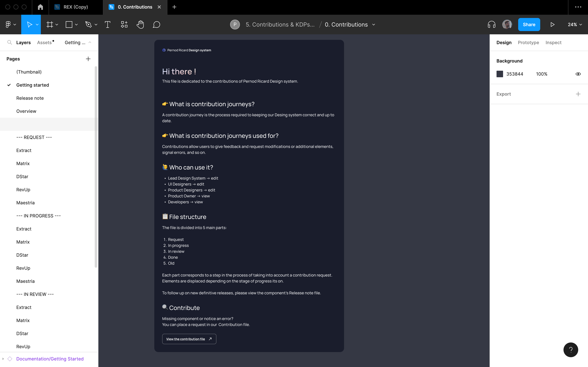This screenshot has width=588, height=367.
Task: Select the Text tool
Action: tap(107, 25)
